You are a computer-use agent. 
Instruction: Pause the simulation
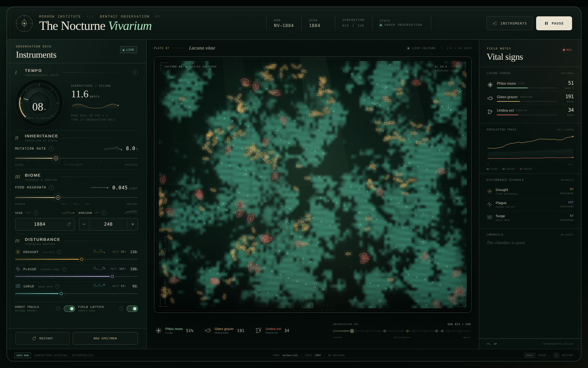554,23
